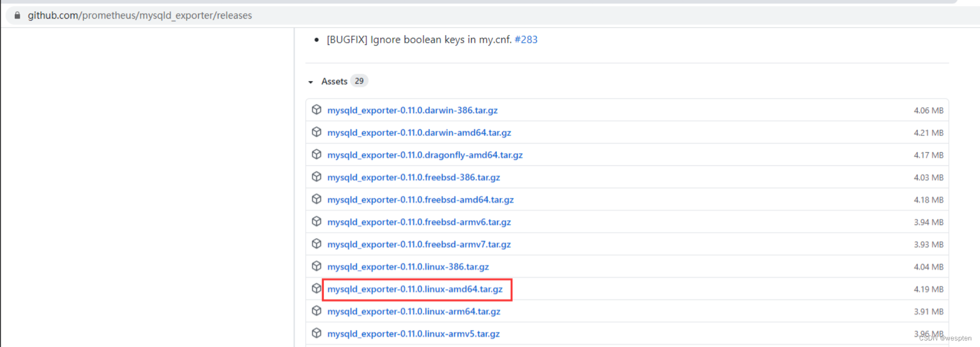Image resolution: width=980 pixels, height=347 pixels.
Task: Click the github.com URL in the address bar
Action: (140, 15)
